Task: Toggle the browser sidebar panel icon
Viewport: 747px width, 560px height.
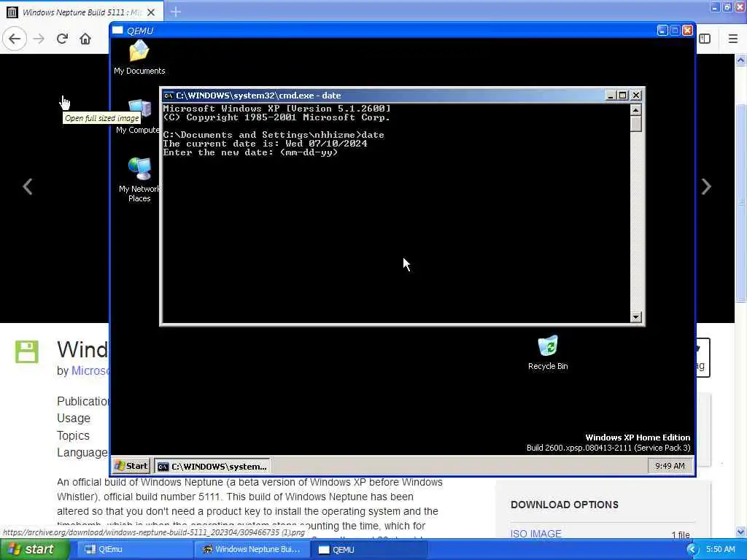Action: coord(705,39)
